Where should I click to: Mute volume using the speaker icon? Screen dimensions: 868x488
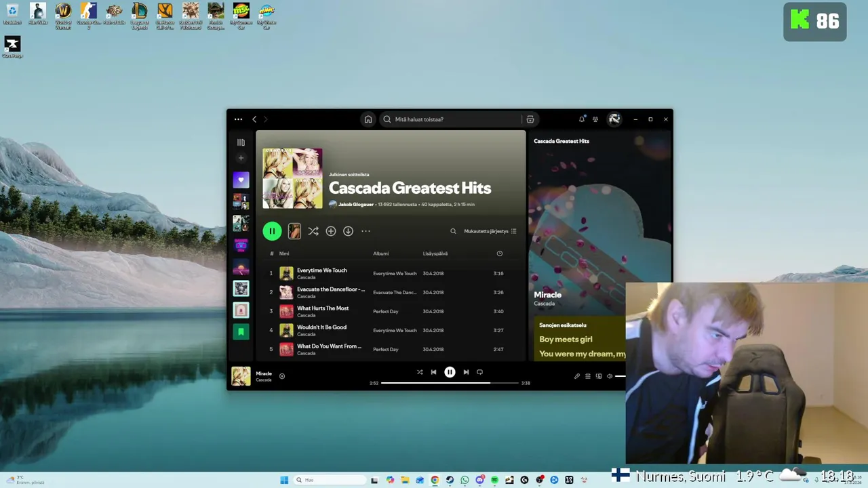pos(610,376)
